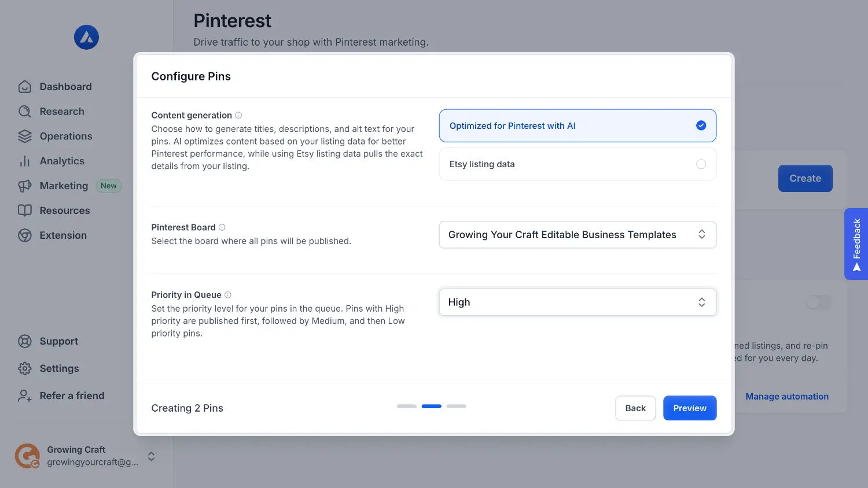Click the New badge beside Marketing
The image size is (868, 488).
109,186
